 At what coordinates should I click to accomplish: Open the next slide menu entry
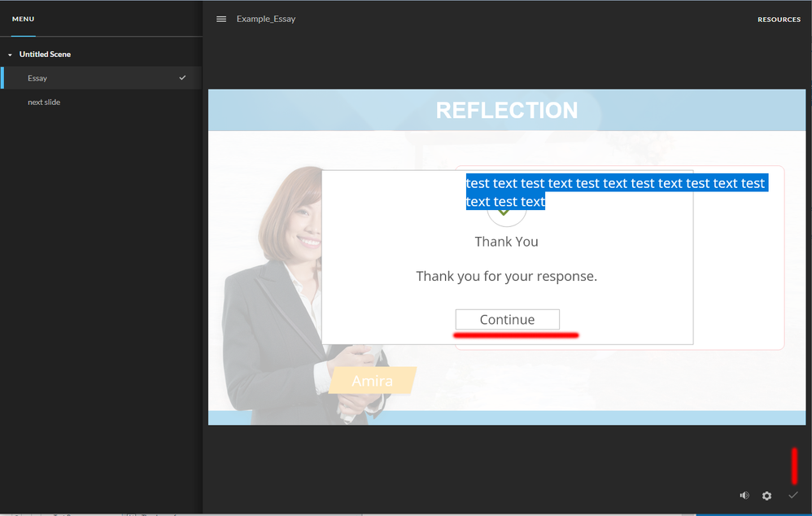44,102
